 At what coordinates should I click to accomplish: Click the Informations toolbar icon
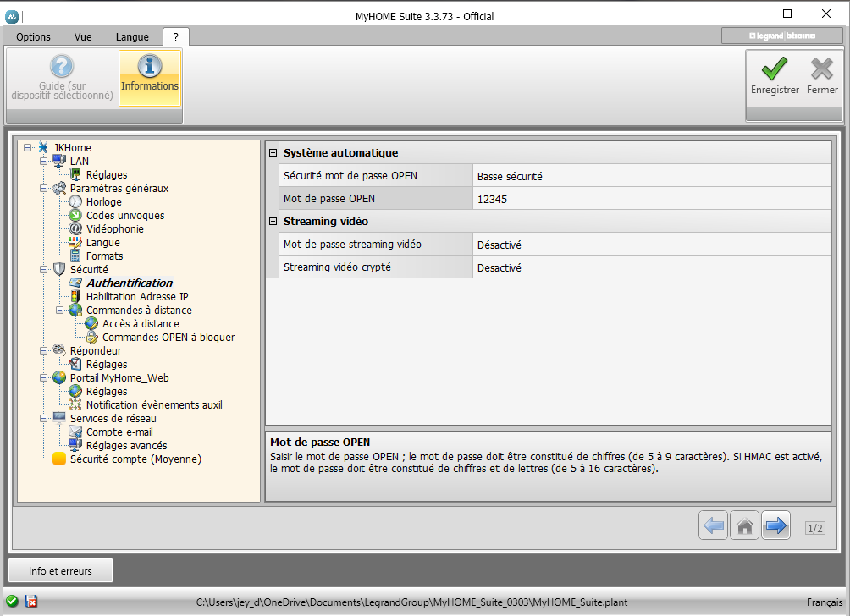pos(150,66)
